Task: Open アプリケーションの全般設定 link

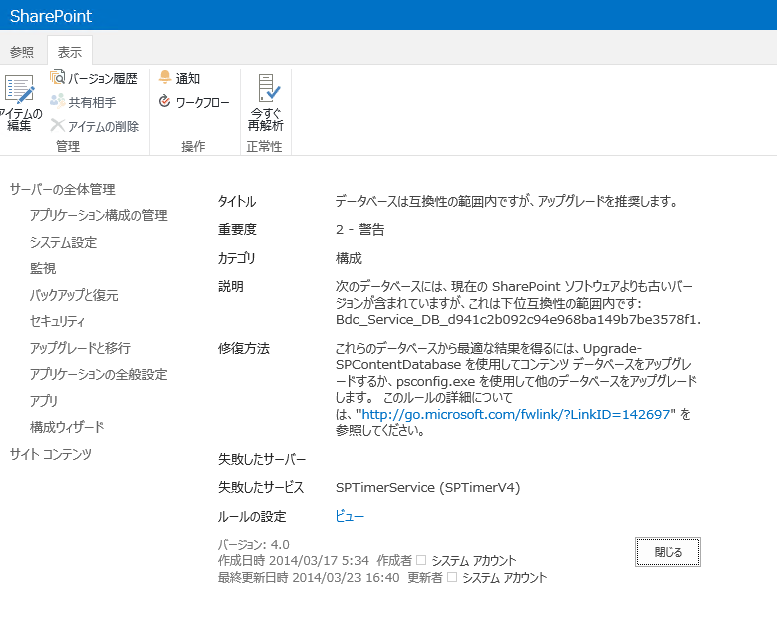Action: click(x=99, y=374)
